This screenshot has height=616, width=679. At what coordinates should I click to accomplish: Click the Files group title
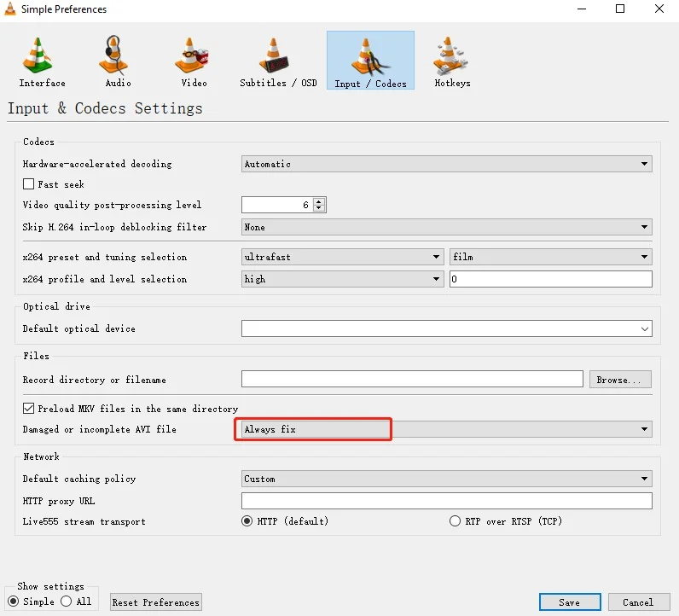coord(37,356)
